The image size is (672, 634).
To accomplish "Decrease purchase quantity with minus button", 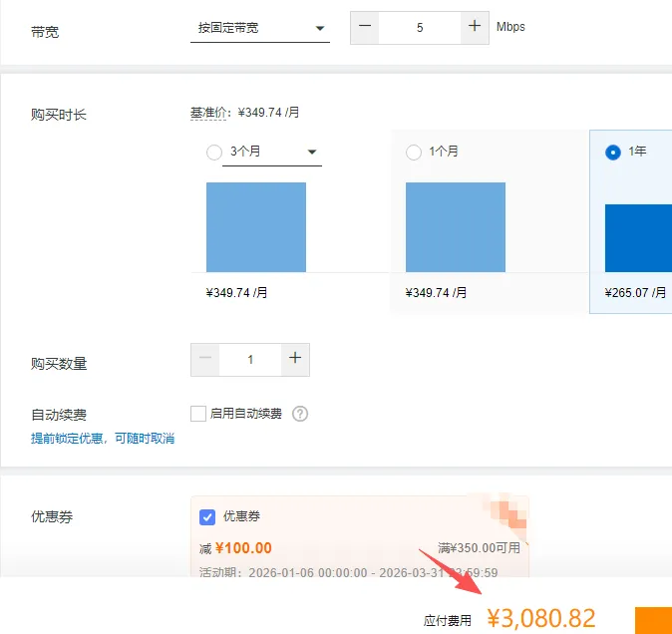I will (205, 360).
